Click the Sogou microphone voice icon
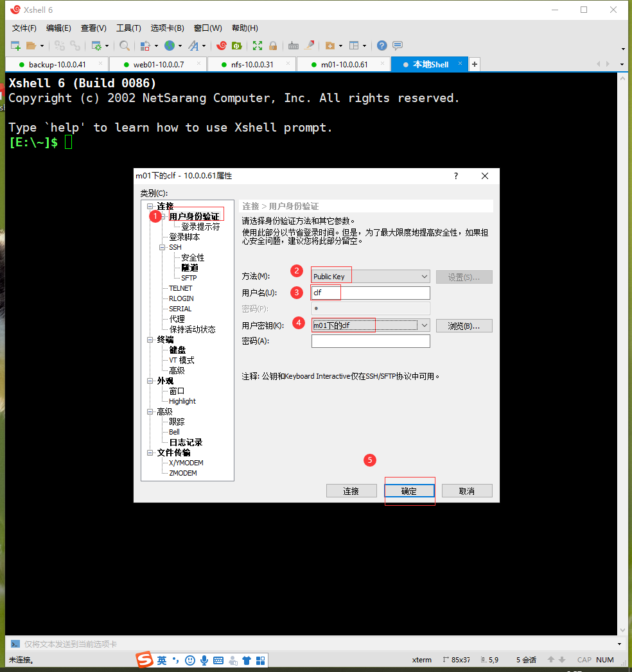The image size is (632, 672). [x=204, y=660]
